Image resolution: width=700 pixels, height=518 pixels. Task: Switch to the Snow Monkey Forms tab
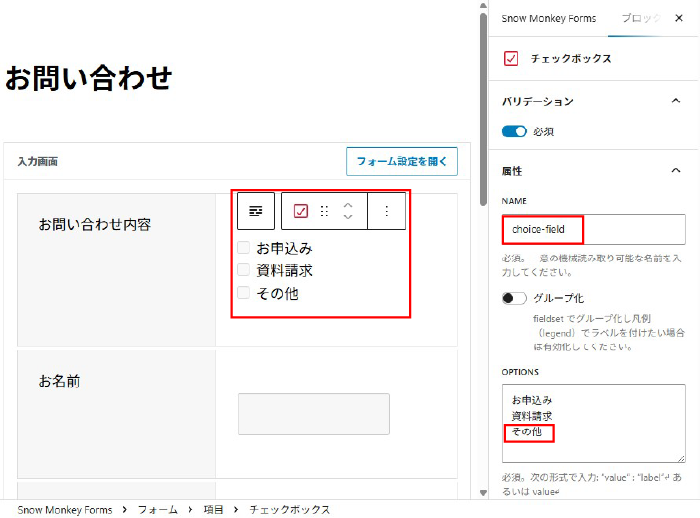point(549,19)
